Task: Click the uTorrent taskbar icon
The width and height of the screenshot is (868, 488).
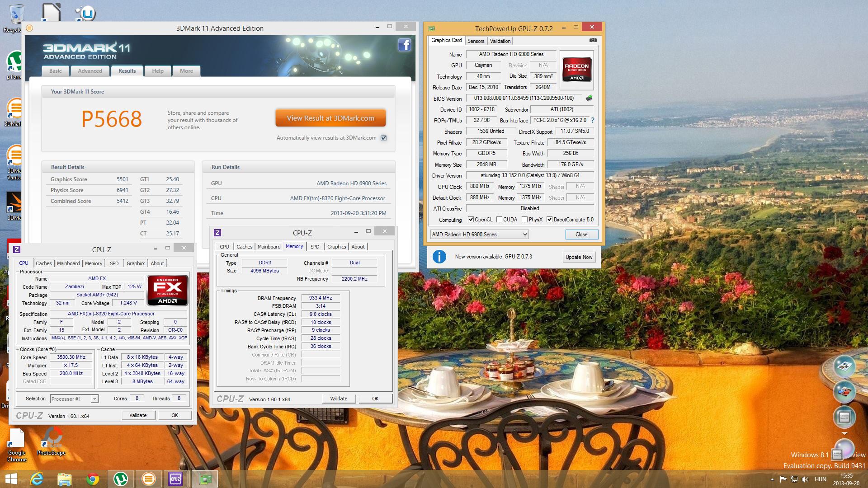Action: [x=120, y=479]
